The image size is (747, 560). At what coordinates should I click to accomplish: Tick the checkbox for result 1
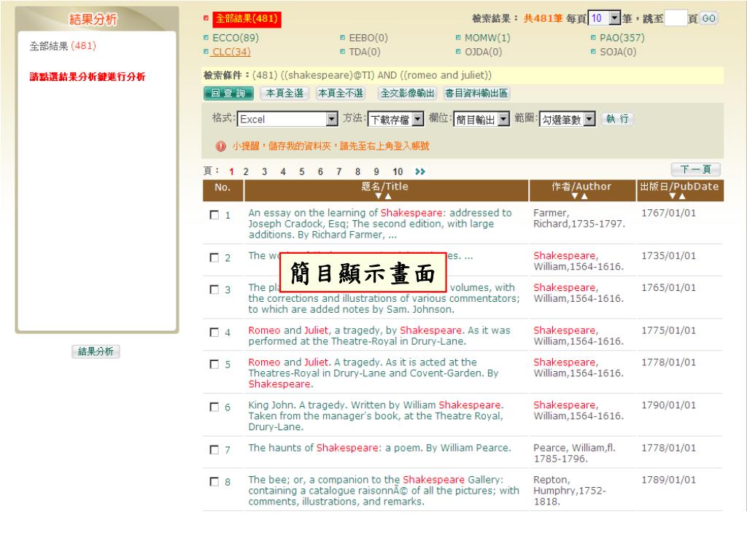coord(214,215)
